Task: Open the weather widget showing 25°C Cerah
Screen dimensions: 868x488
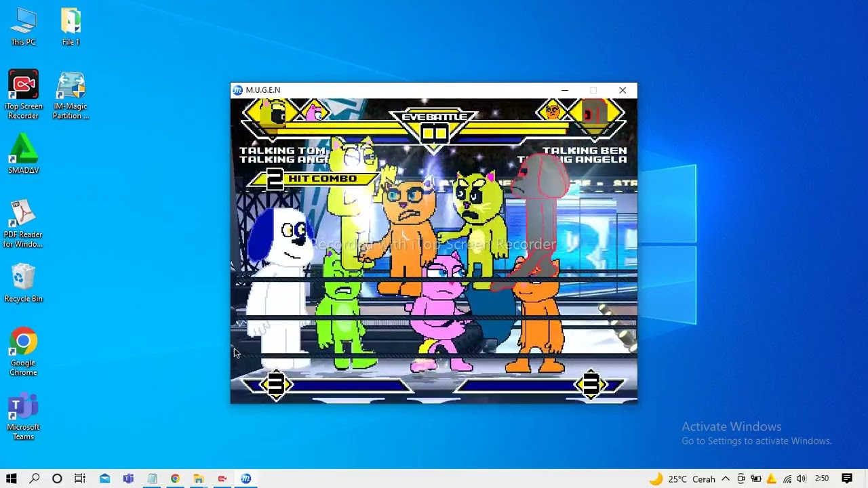Action: pos(682,479)
